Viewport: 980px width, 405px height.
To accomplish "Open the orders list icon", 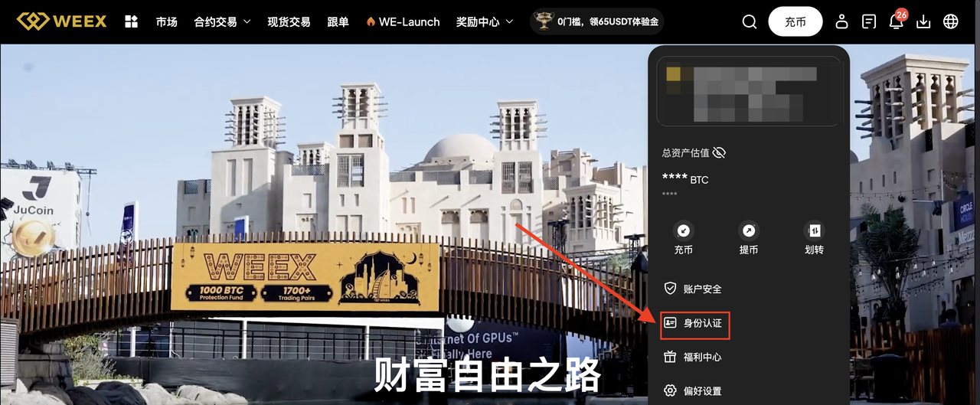I will 869,21.
